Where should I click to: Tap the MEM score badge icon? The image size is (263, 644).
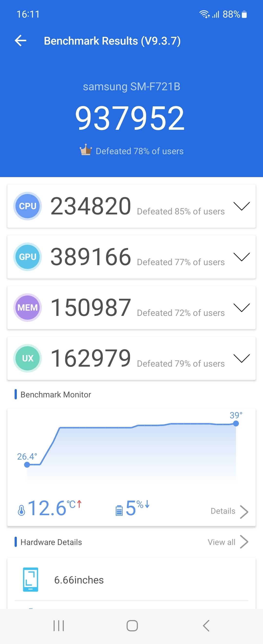(x=28, y=308)
